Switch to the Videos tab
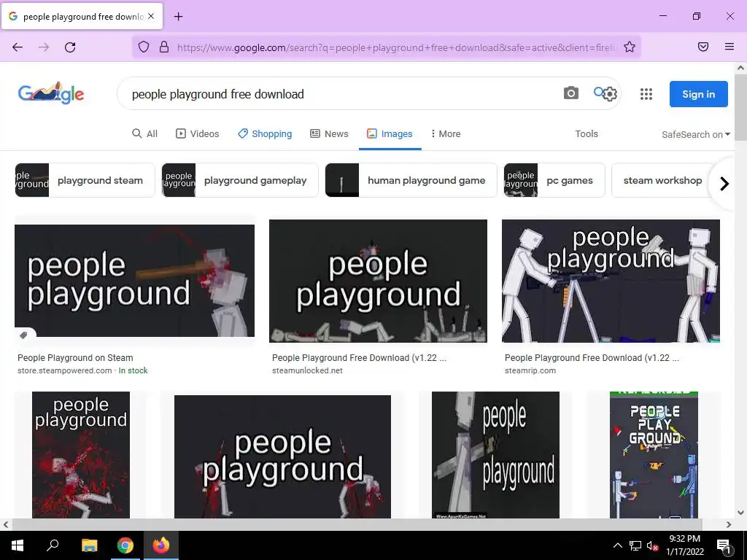747x560 pixels. point(198,134)
